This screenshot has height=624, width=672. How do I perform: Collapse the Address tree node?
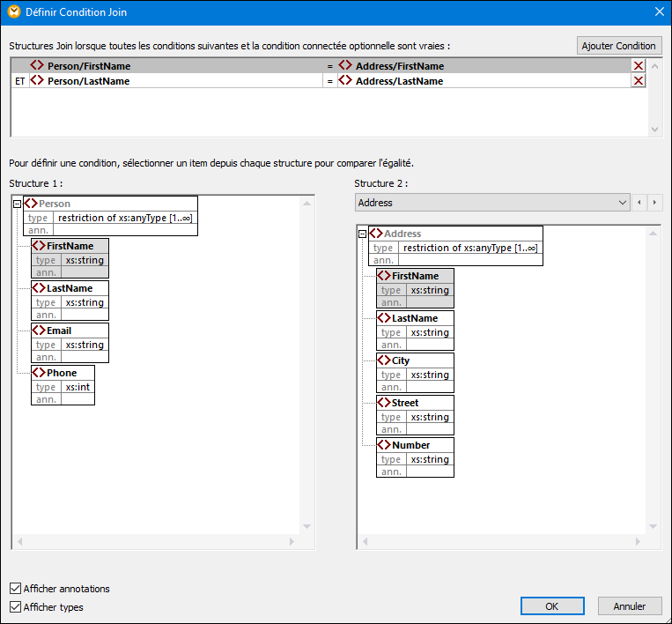[x=362, y=234]
